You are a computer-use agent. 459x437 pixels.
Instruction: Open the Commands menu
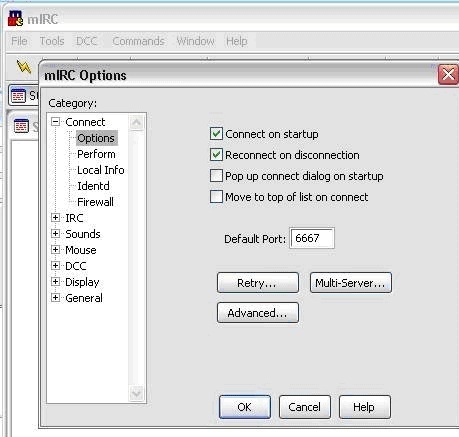coord(138,41)
